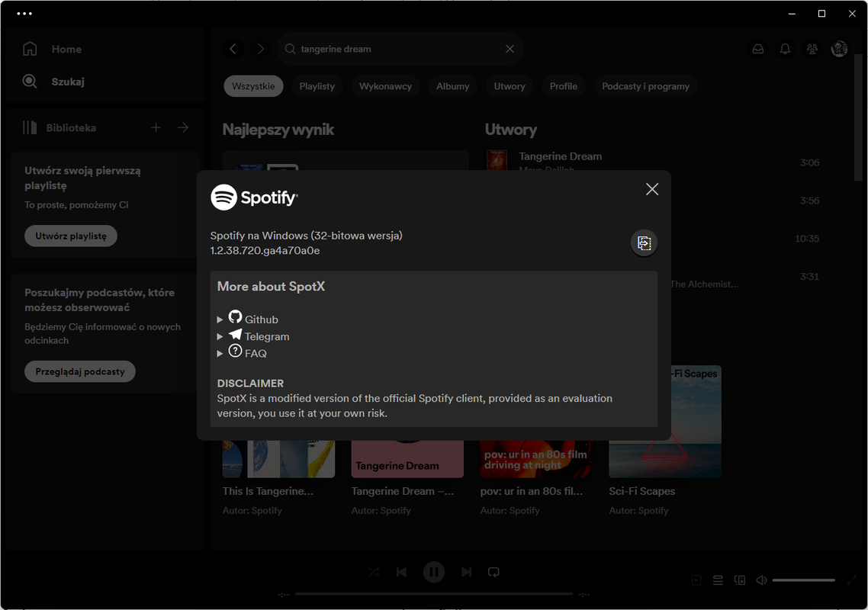Screen dimensions: 868x610
Task: Expand the library with arrow icon
Action: [183, 128]
